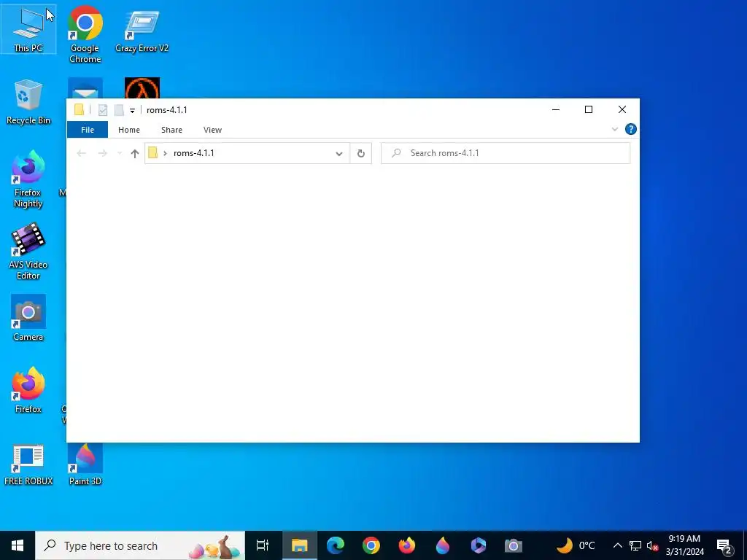Open Microsoft Edge from taskbar
The width and height of the screenshot is (747, 560).
[x=336, y=545]
